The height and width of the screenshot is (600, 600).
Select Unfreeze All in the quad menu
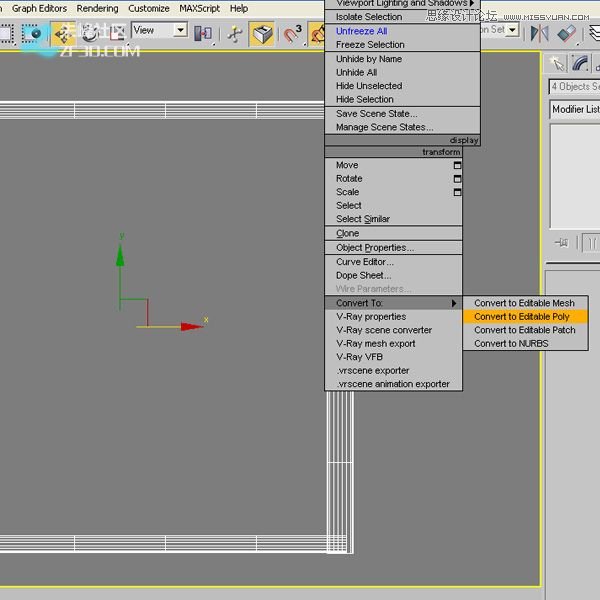click(361, 31)
